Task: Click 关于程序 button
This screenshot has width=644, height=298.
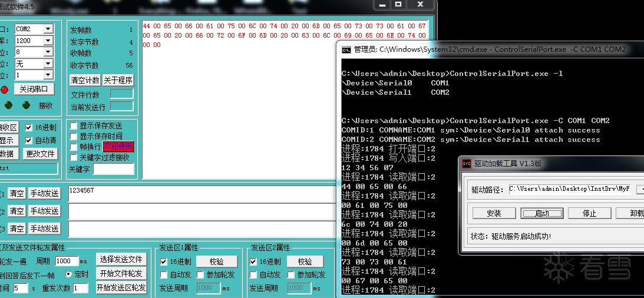Action: tap(118, 80)
